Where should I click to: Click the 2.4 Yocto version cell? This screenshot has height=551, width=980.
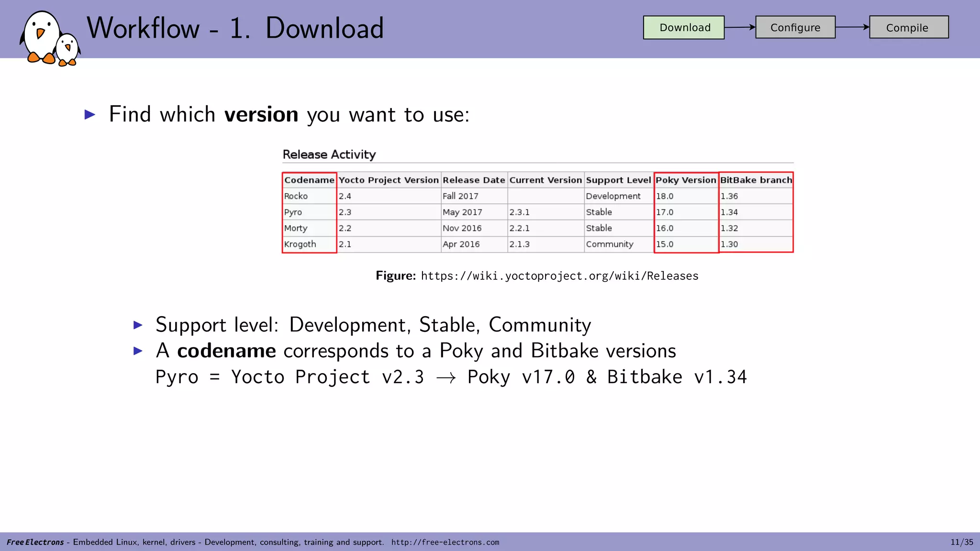point(389,196)
